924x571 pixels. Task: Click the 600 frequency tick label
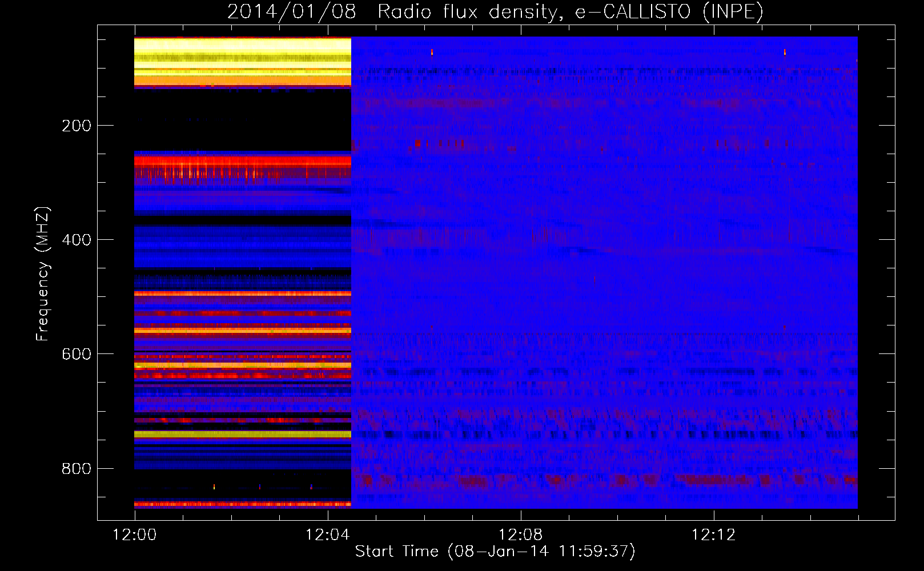point(77,354)
